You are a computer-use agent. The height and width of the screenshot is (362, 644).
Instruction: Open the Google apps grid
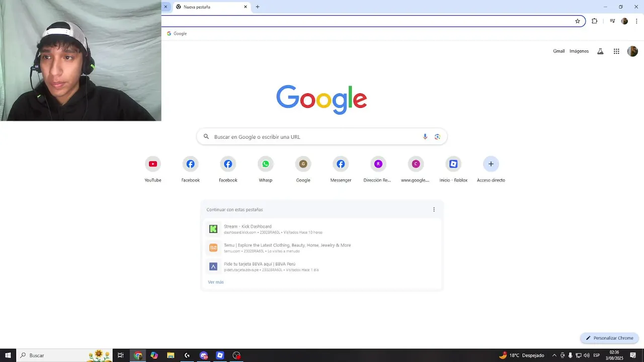pyautogui.click(x=616, y=51)
